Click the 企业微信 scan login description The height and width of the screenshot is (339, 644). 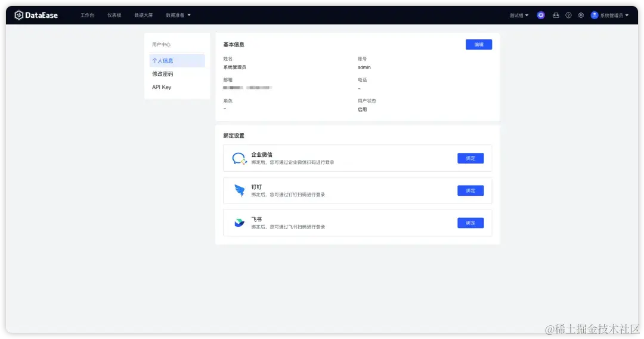pyautogui.click(x=293, y=162)
